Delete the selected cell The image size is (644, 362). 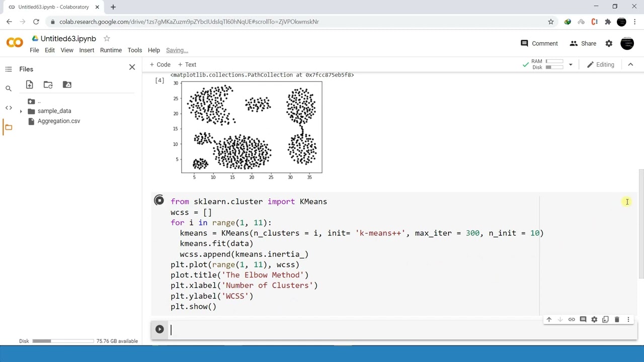[617, 320]
